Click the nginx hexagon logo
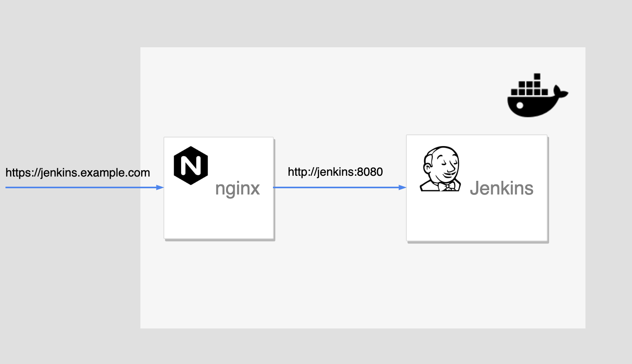The height and width of the screenshot is (364, 632). tap(191, 166)
